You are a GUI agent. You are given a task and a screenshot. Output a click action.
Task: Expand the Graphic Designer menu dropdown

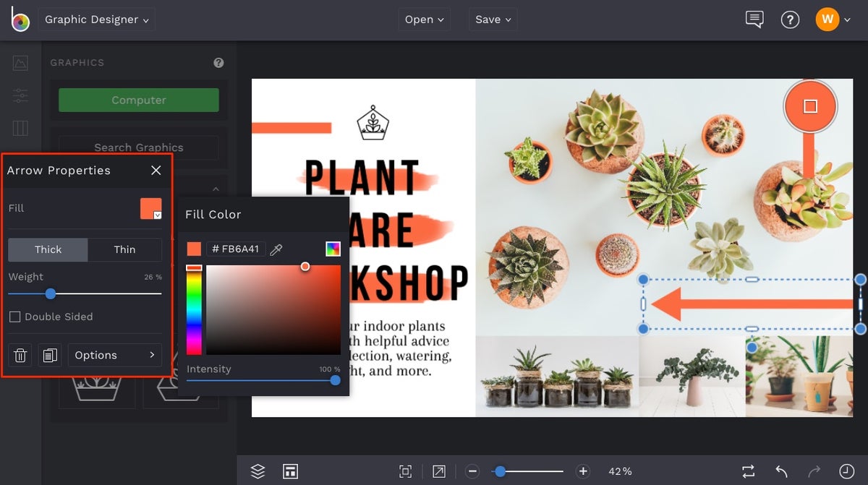pyautogui.click(x=96, y=20)
